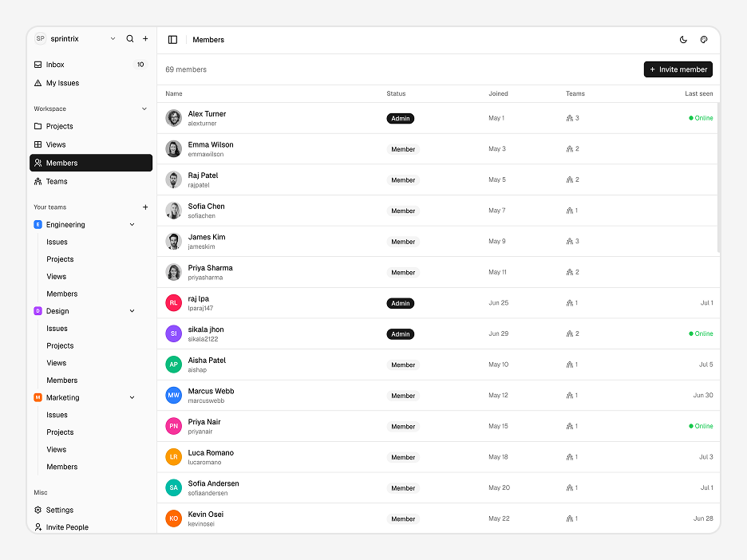The image size is (747, 560).
Task: Click the Priya Sharma member name
Action: (210, 267)
